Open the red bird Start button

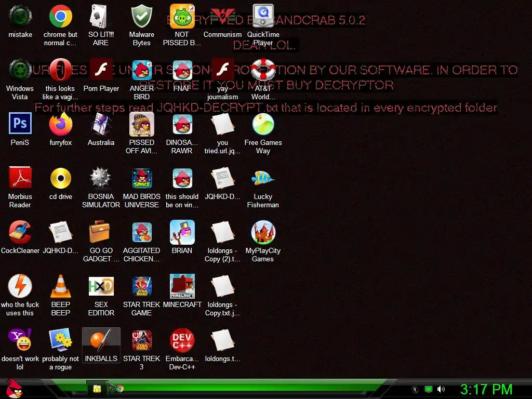14,389
